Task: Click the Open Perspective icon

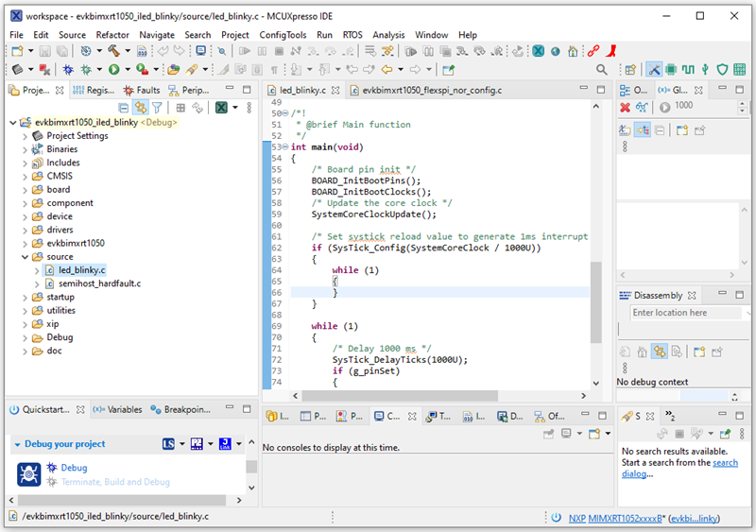Action: click(630, 70)
